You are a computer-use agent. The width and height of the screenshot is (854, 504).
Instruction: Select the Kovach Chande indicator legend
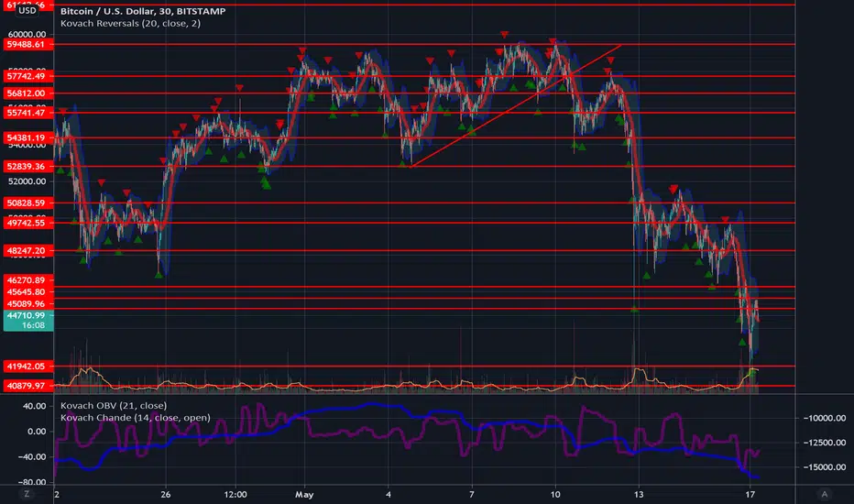[x=135, y=418]
